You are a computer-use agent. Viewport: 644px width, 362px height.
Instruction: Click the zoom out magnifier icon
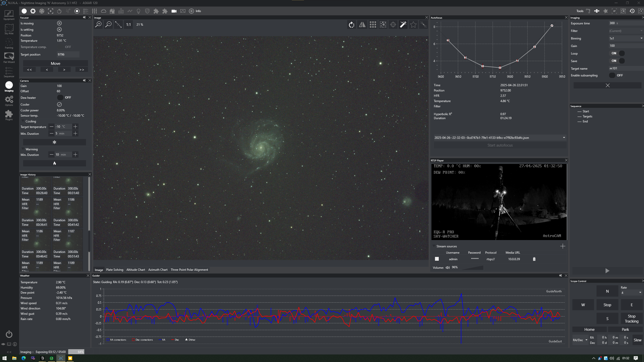(x=108, y=24)
